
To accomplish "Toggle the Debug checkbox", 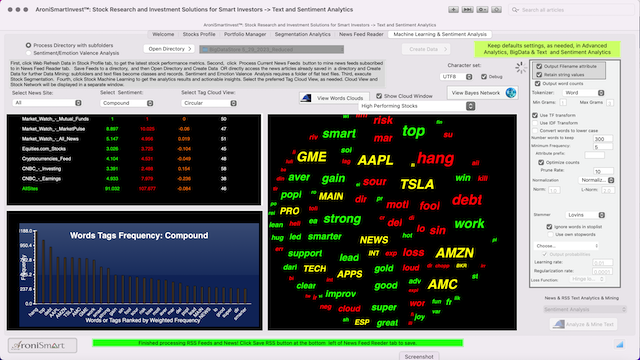I will pyautogui.click(x=484, y=77).
